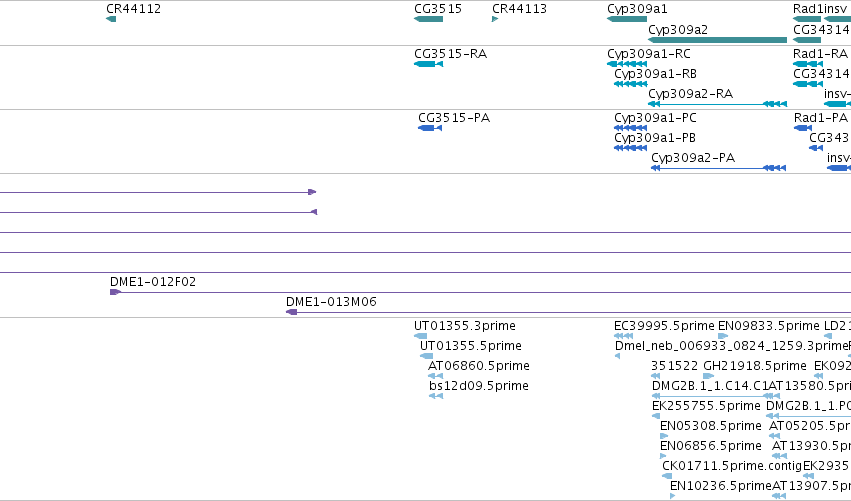851x501 pixels.
Task: Open the Cyp309a1 gene label
Action: [637, 9]
